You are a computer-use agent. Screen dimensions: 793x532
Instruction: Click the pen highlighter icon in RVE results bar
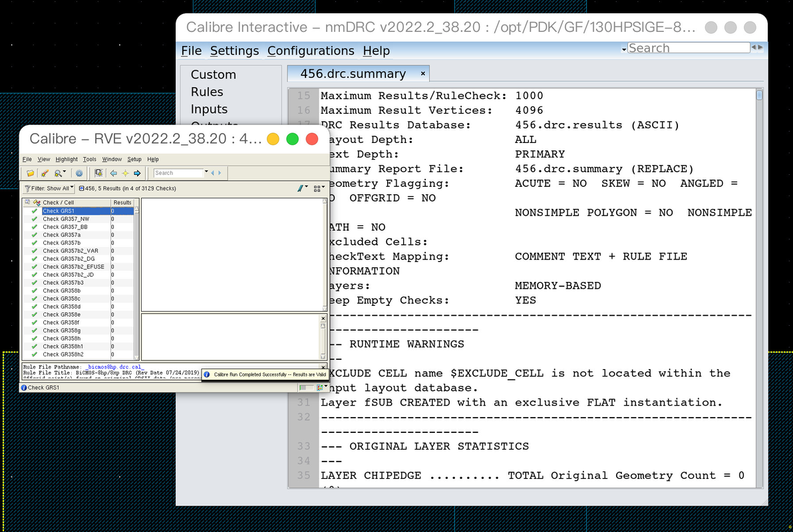click(x=300, y=188)
